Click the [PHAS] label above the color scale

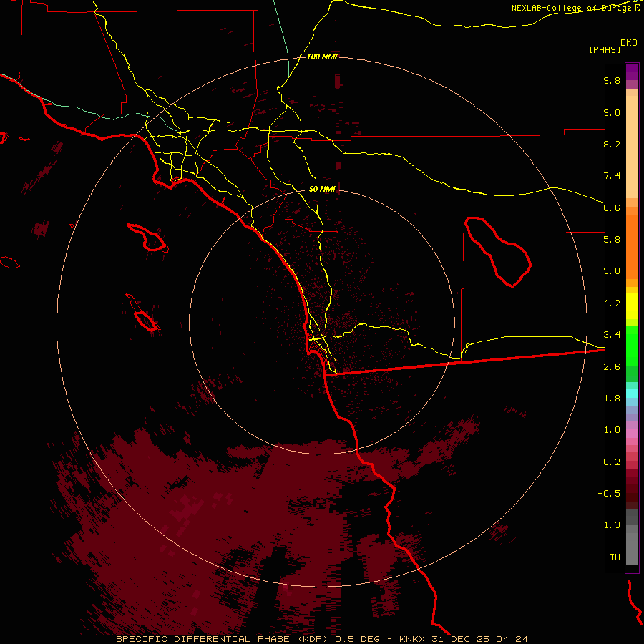(x=605, y=50)
